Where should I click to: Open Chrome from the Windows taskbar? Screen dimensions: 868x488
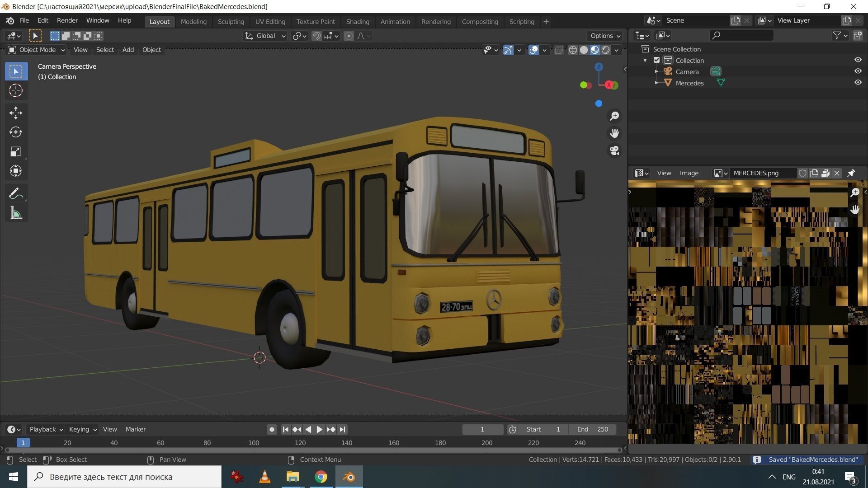pos(321,477)
